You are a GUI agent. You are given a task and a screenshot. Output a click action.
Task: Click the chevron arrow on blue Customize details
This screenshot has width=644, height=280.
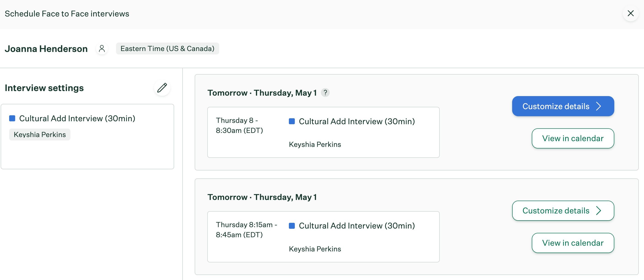pyautogui.click(x=599, y=106)
